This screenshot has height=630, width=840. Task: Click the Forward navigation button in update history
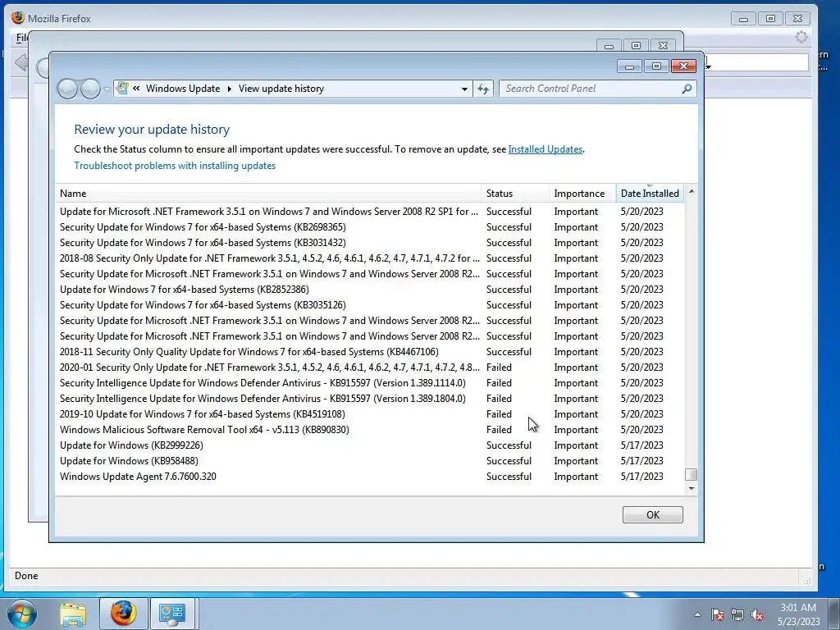click(x=90, y=89)
